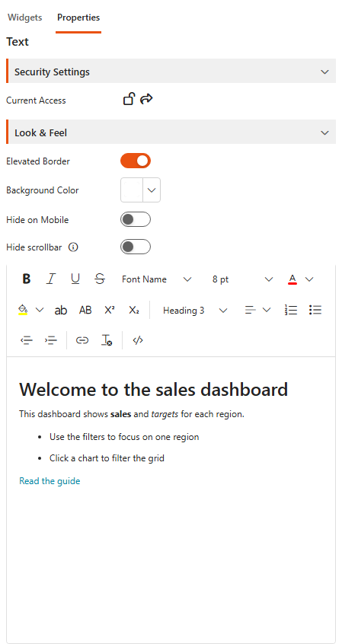Apply subscript formatting
The image size is (342, 644).
133,310
